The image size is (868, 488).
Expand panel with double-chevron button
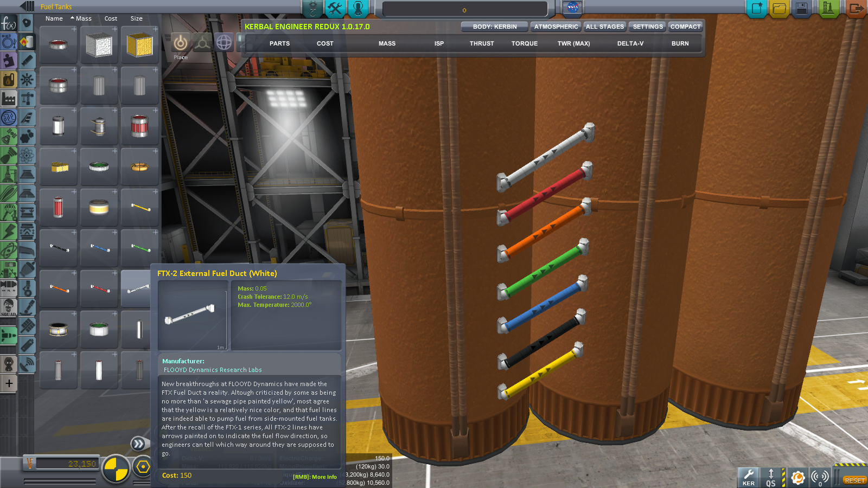[x=138, y=444]
